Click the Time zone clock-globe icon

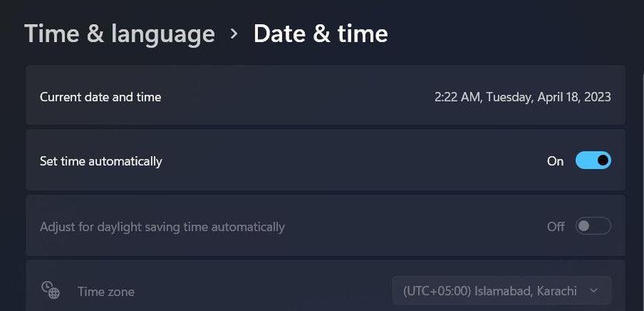coord(50,290)
